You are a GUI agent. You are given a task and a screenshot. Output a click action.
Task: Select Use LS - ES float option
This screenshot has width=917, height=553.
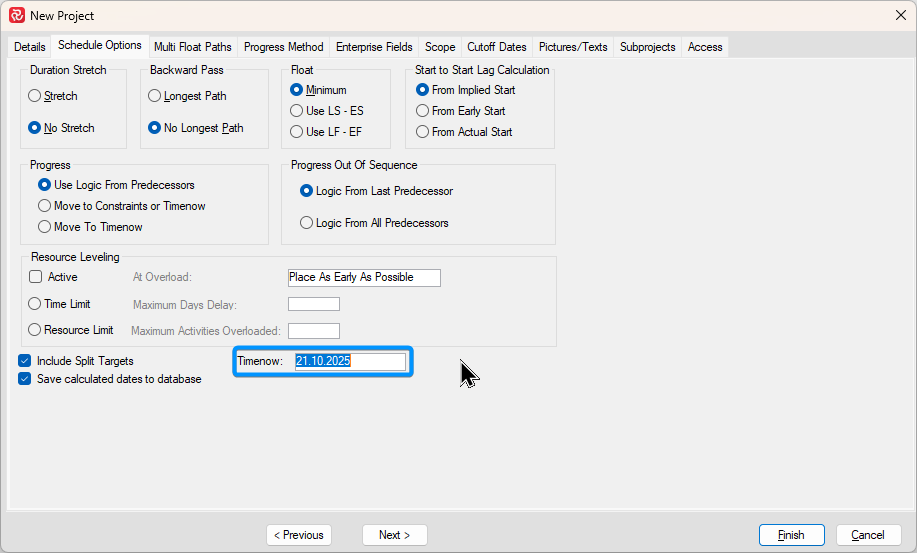coord(297,111)
